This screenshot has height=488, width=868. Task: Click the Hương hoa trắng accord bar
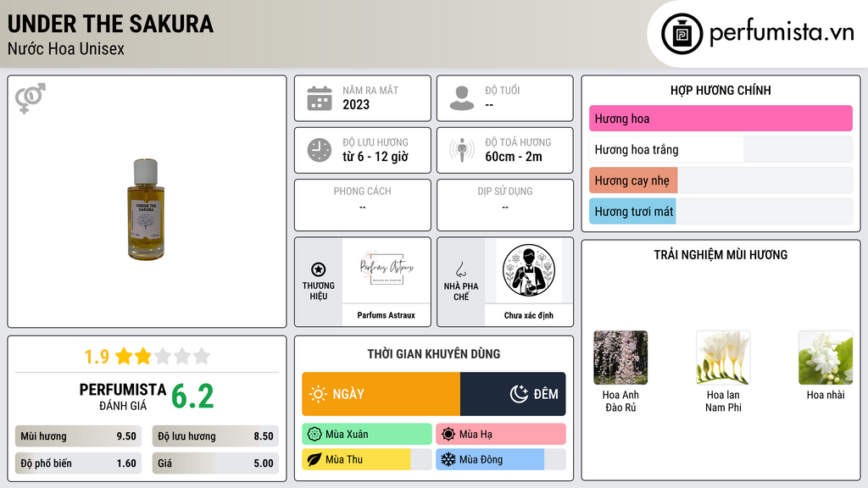pos(721,149)
